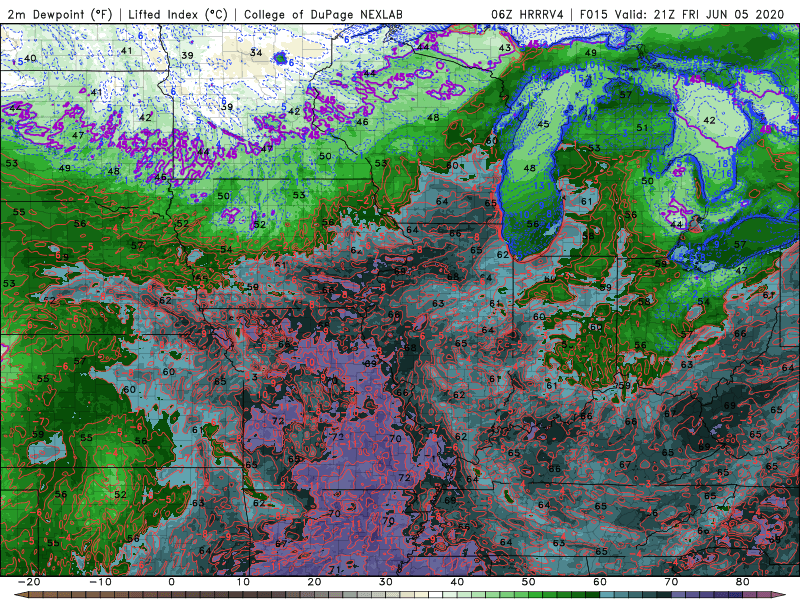Click the '-20' color scale label
The image size is (800, 600).
(x=29, y=582)
